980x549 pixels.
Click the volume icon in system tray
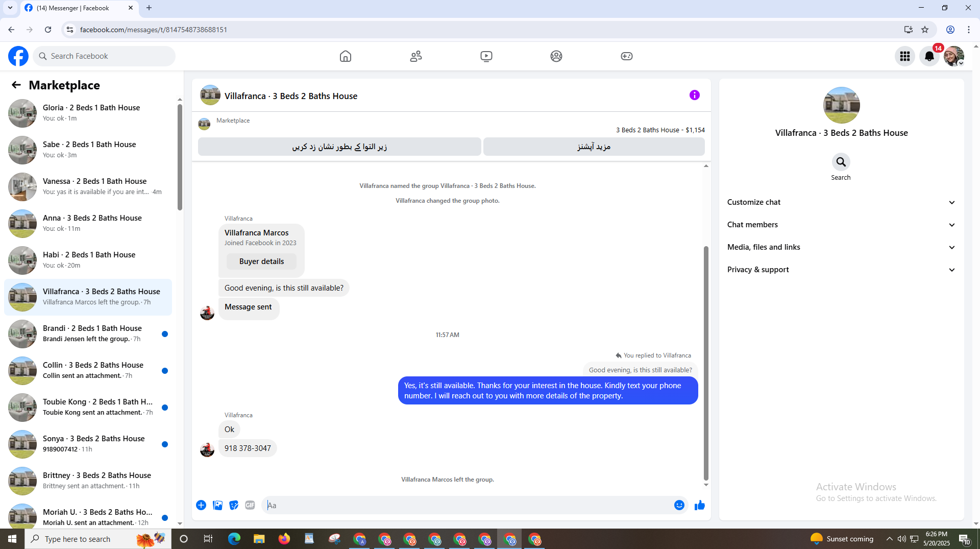coord(901,539)
